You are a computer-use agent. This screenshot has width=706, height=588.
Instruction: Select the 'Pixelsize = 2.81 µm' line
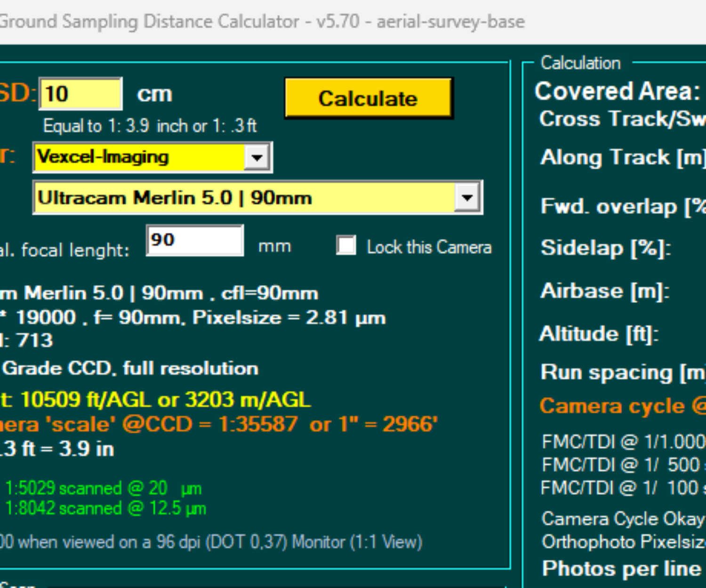coord(289,318)
